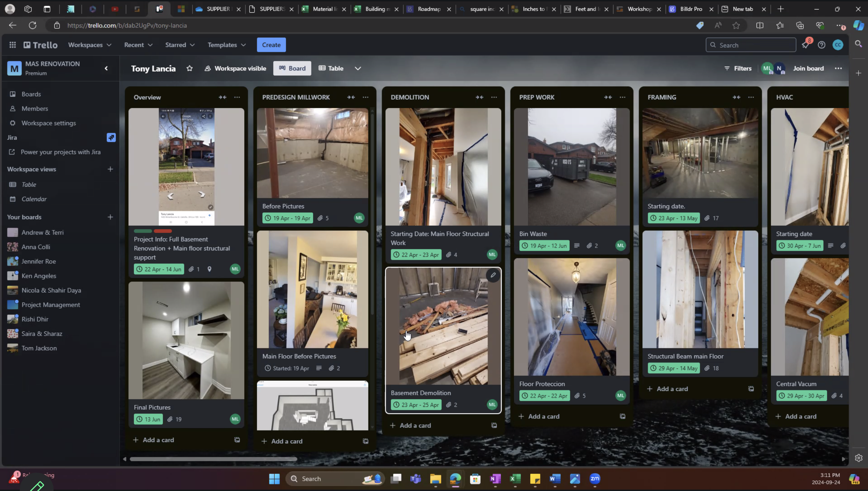Expand the Workspaces dropdown
Screen dimensions: 868x491
90,45
